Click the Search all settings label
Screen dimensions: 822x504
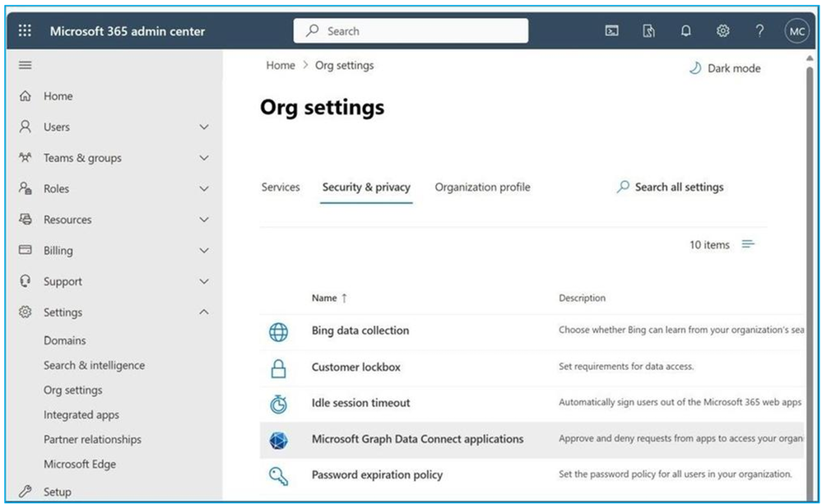point(679,187)
